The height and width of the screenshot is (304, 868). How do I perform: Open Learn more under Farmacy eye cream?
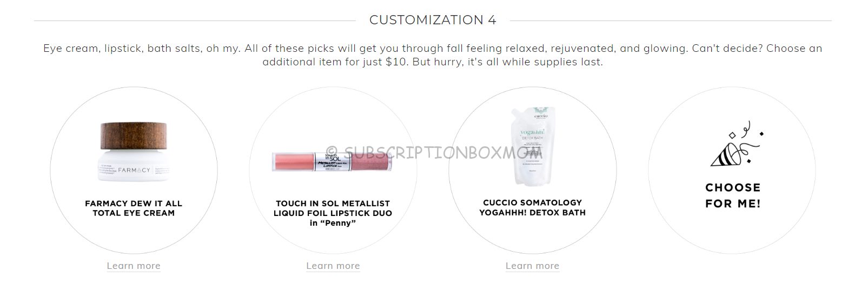(x=134, y=266)
